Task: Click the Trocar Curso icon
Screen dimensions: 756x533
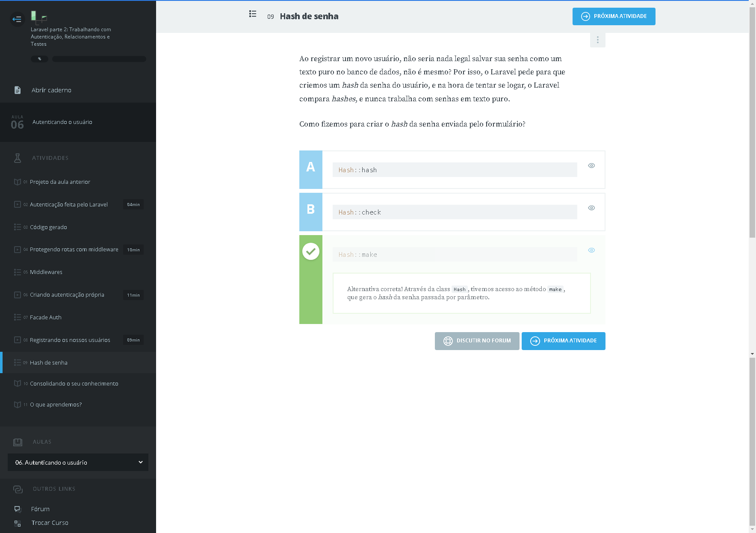Action: (x=18, y=523)
